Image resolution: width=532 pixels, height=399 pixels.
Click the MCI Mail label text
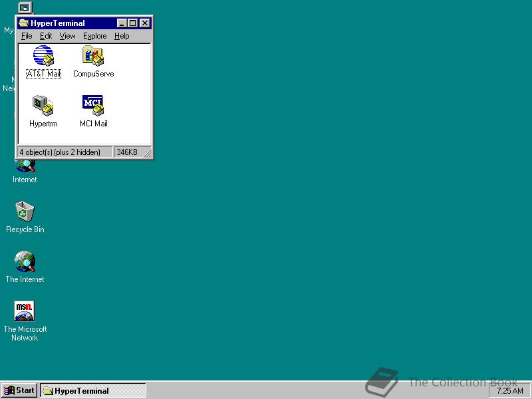(x=93, y=124)
